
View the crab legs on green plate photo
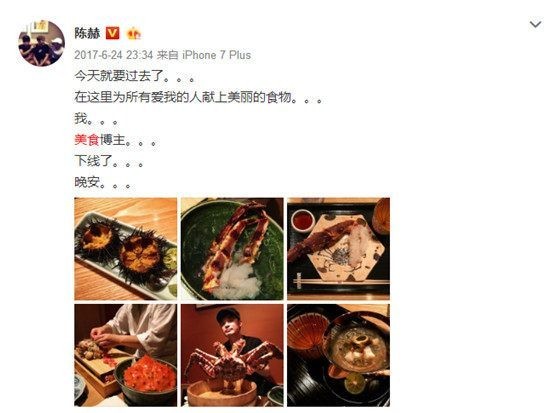pos(232,249)
